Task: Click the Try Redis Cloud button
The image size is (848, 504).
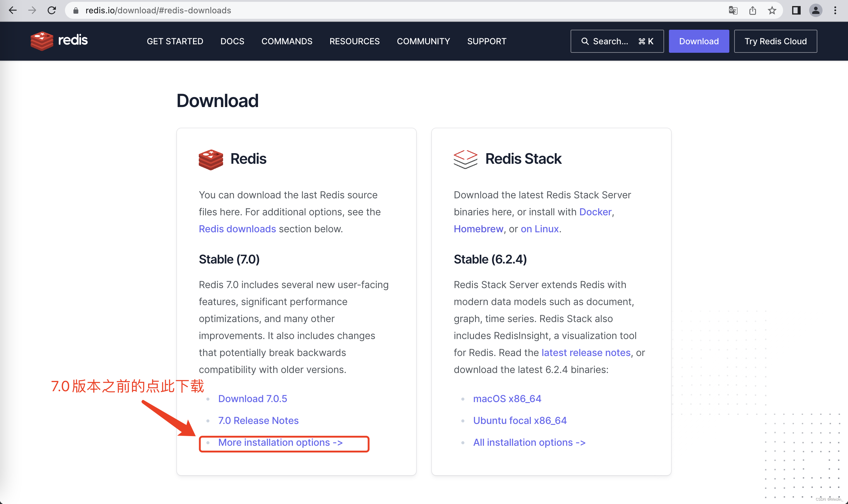Action: (775, 41)
